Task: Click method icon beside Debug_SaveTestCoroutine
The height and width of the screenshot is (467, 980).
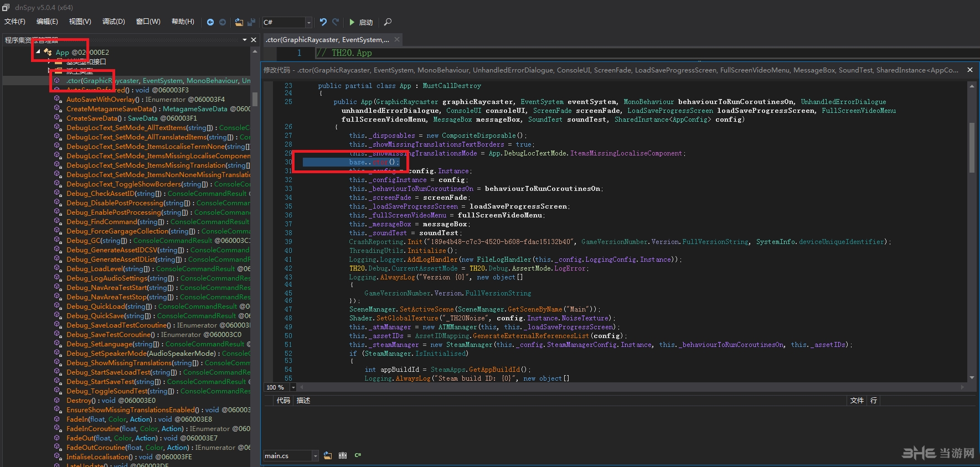Action: click(58, 334)
